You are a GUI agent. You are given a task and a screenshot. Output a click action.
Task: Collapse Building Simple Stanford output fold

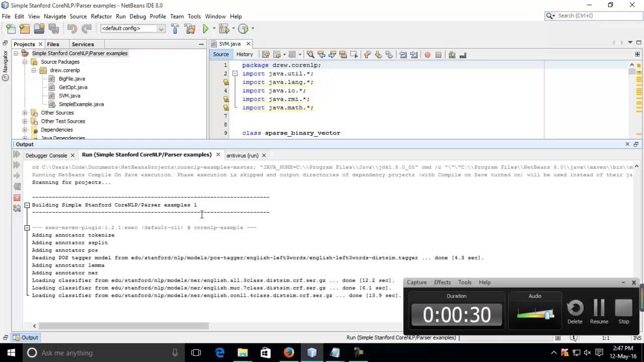point(27,205)
